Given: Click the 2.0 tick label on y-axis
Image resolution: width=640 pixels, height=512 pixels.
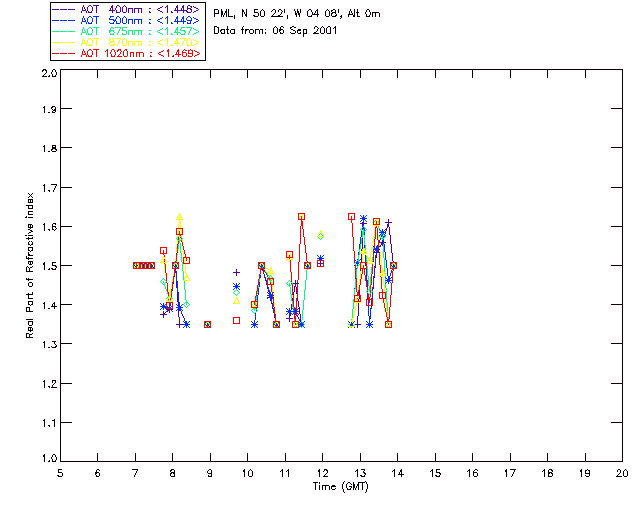Looking at the screenshot, I should [x=48, y=74].
